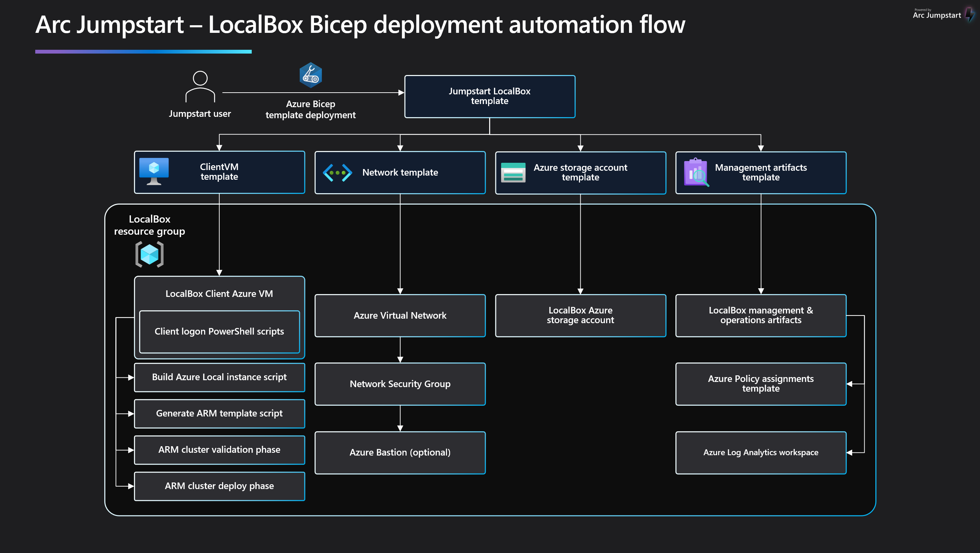Screen dimensions: 980x553
Task: Select Generate ARM template script box
Action: coord(219,413)
